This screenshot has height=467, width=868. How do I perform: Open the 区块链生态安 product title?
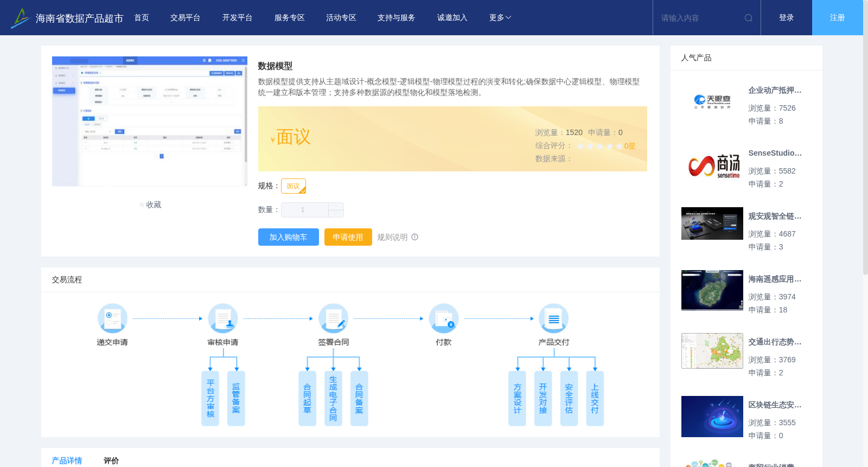[x=775, y=405]
